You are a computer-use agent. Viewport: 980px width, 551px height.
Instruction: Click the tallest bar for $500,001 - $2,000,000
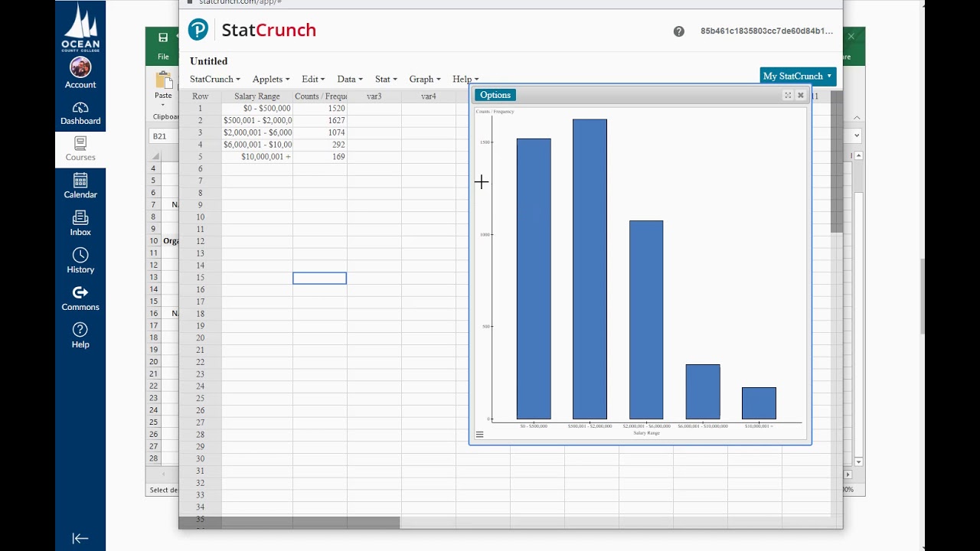[x=590, y=269]
